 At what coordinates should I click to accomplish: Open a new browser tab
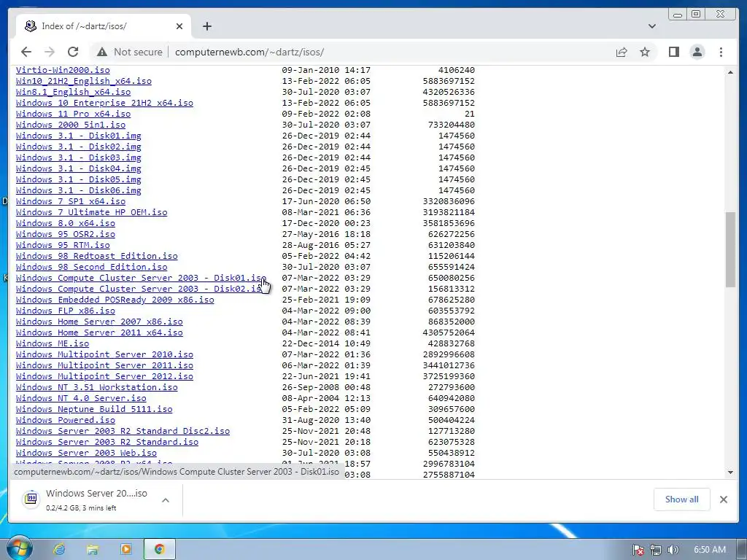point(206,26)
